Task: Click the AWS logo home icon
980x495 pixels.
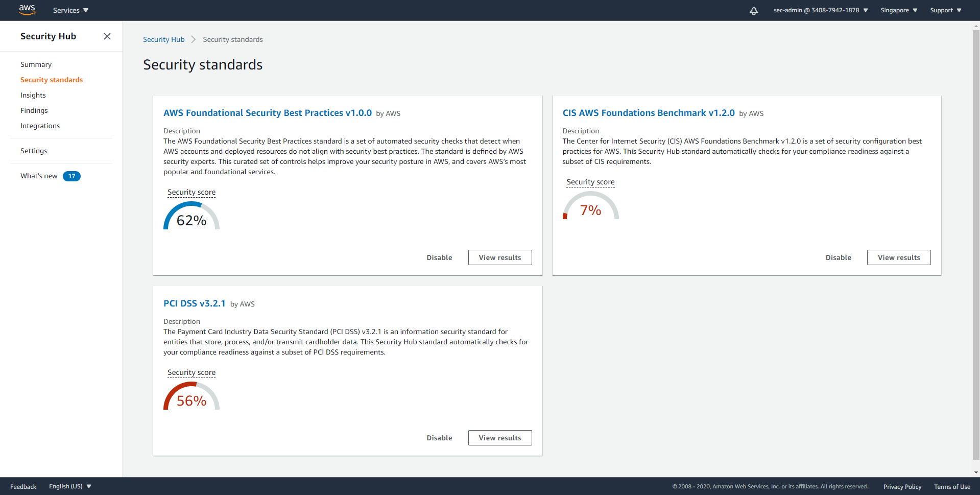Action: pyautogui.click(x=27, y=10)
